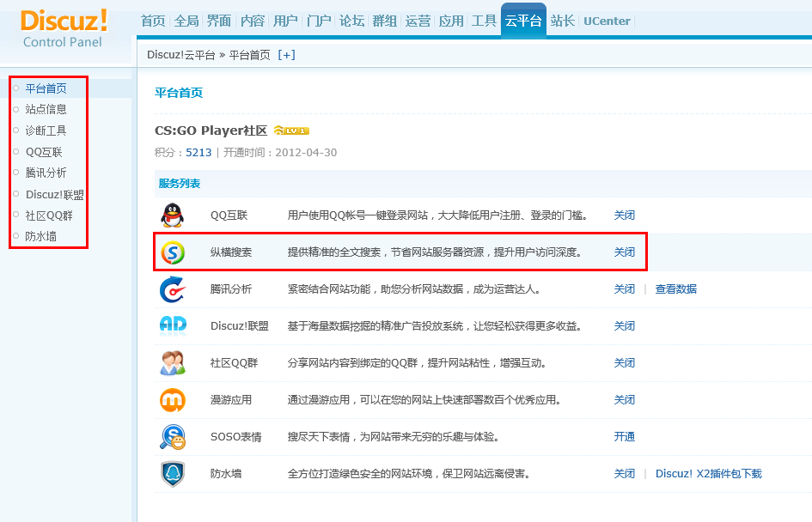Screen dimensions: 812x522
Task: Click the 防水墙 shield icon
Action: pos(173,474)
